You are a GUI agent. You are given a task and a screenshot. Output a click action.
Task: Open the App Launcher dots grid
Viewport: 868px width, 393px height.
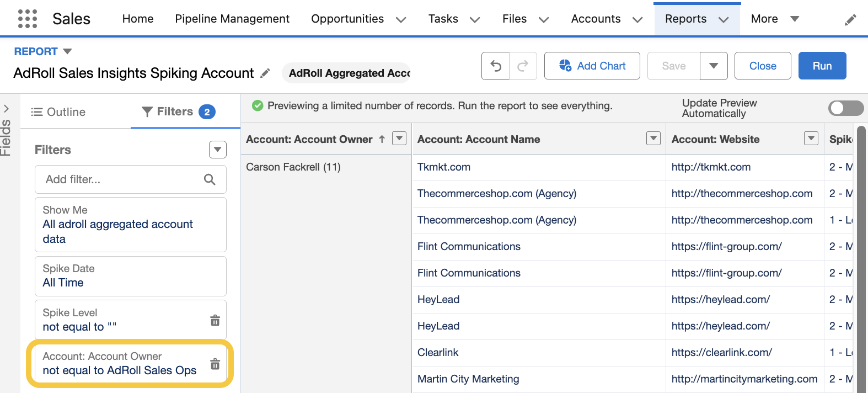point(28,19)
